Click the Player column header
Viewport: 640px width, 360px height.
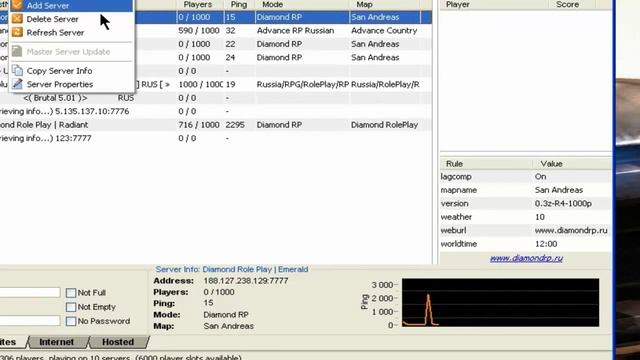pyautogui.click(x=494, y=4)
